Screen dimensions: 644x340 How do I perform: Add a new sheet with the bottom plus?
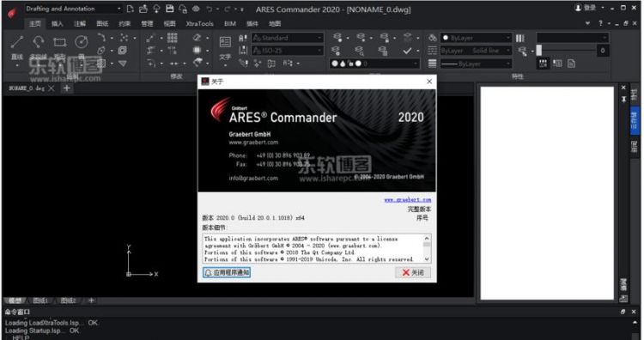(91, 301)
